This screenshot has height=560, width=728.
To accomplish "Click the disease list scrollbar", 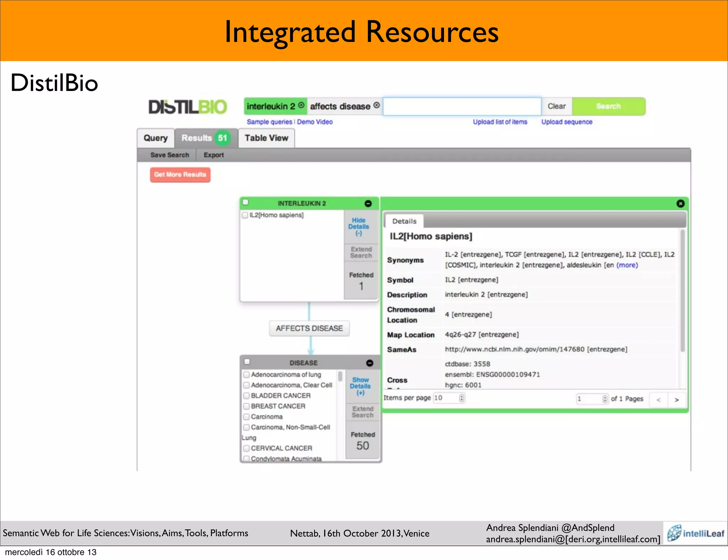I will (340, 376).
